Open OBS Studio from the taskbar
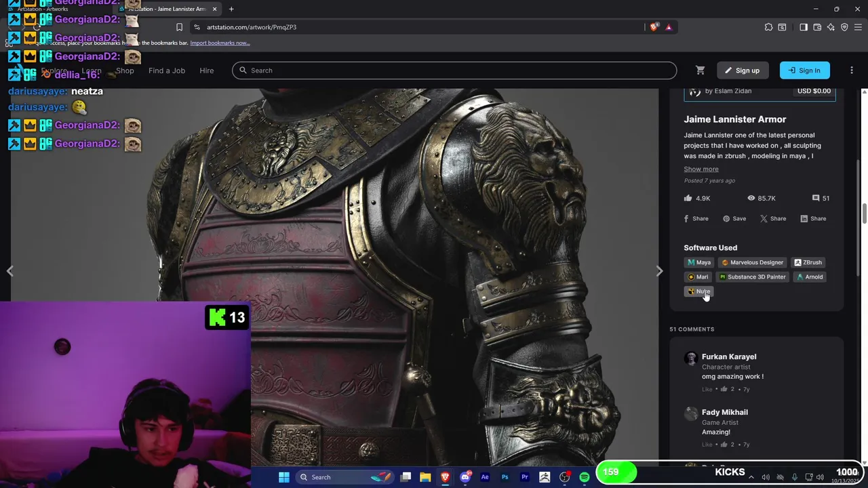 564,477
